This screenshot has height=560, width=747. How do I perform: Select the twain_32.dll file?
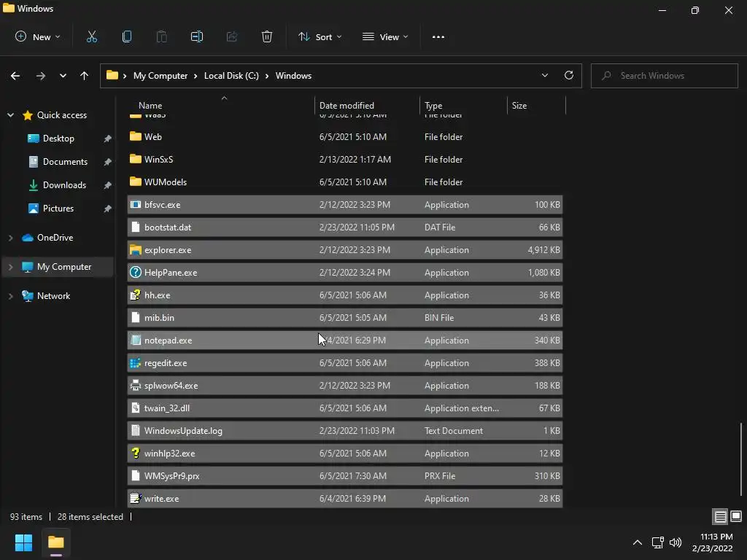[x=345, y=408]
